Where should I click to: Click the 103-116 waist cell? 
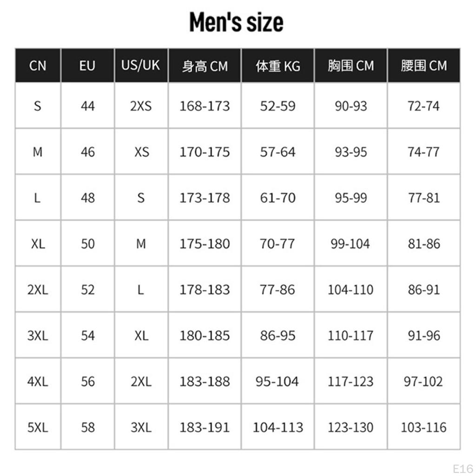tap(423, 427)
